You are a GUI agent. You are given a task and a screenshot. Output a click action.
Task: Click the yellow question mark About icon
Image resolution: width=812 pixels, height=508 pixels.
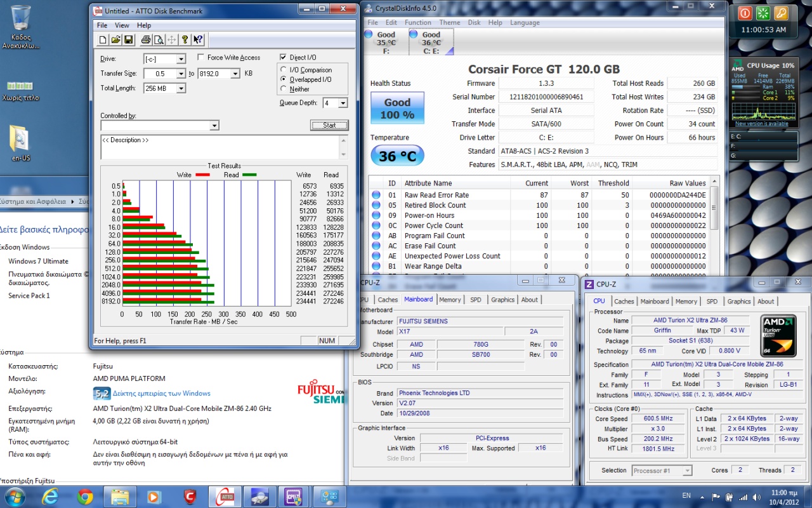(185, 40)
